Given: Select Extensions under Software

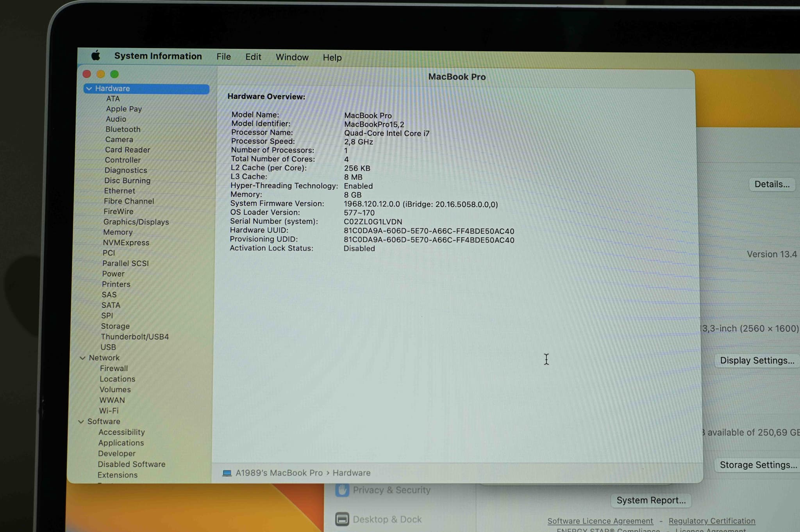Looking at the screenshot, I should pyautogui.click(x=118, y=475).
